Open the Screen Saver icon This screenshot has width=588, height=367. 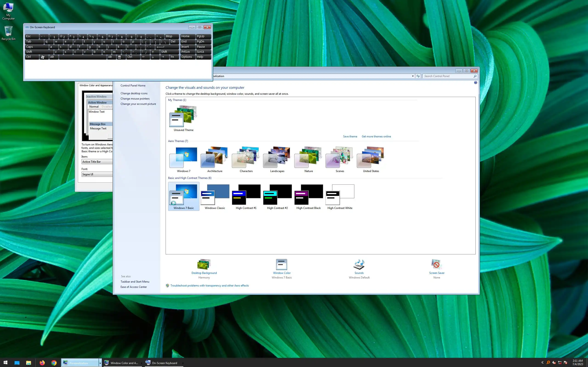point(436,264)
